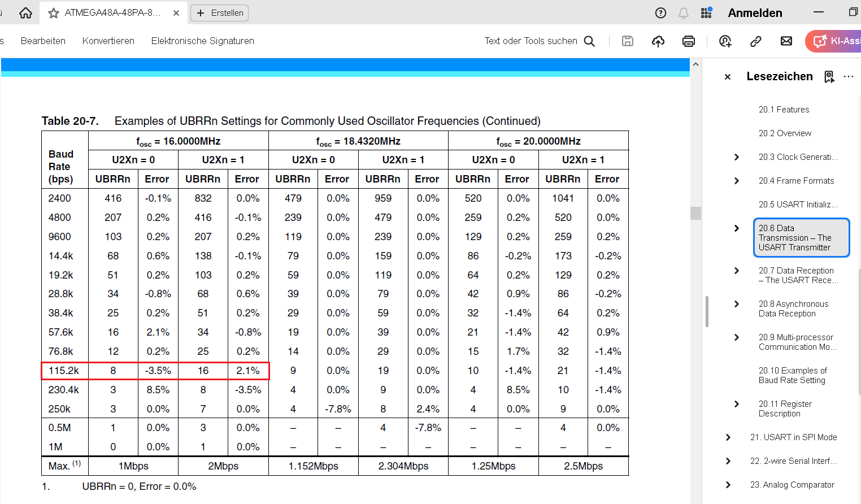Screen dimensions: 861x504
Task: Click the cloud upload icon
Action: click(658, 41)
